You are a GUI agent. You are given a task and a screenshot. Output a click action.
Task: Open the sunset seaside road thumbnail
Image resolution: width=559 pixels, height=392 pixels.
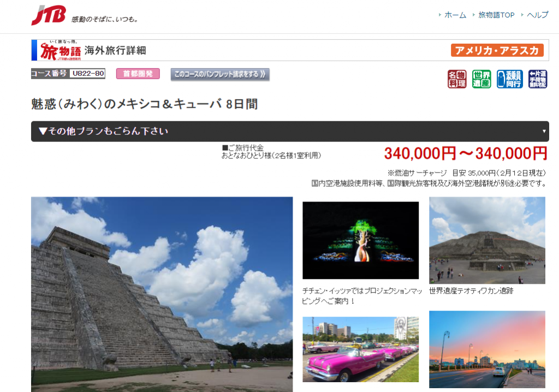tap(487, 349)
